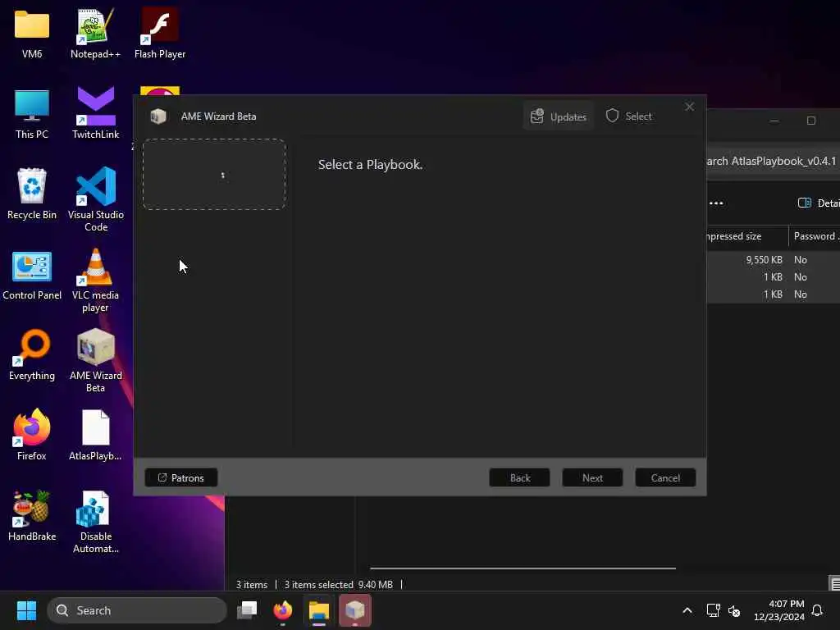This screenshot has height=630, width=840.
Task: Launch TwitchLink desktop shortcut
Action: tap(95, 113)
